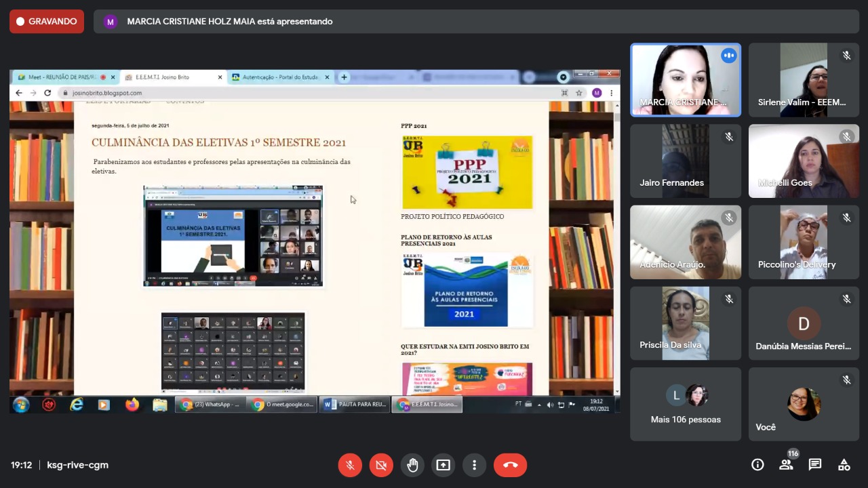Reload the shared browser page

click(x=47, y=93)
